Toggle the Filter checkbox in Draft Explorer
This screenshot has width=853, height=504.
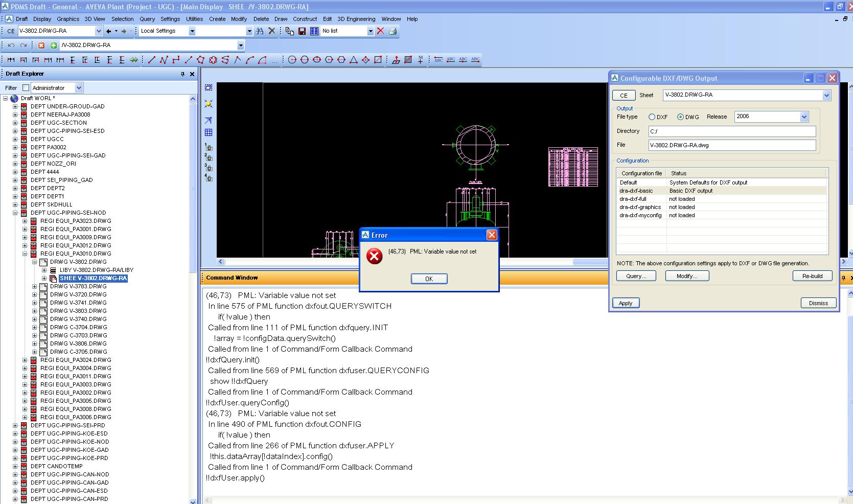click(x=26, y=88)
